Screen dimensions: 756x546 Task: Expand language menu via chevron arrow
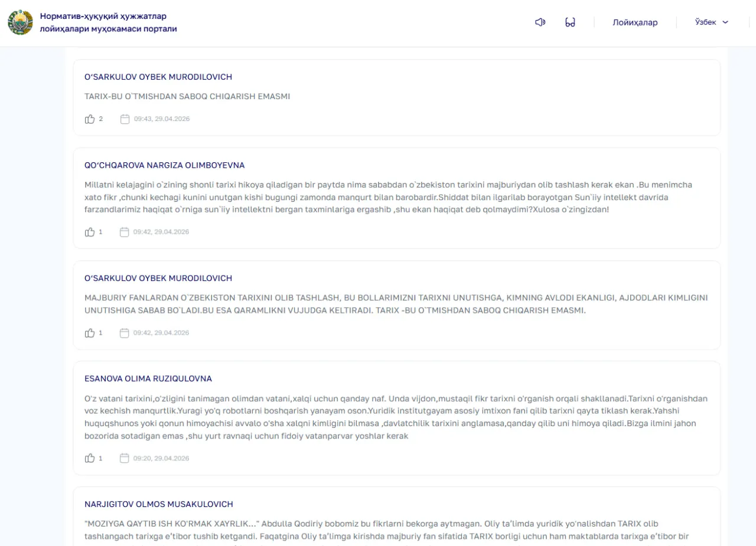click(x=725, y=22)
